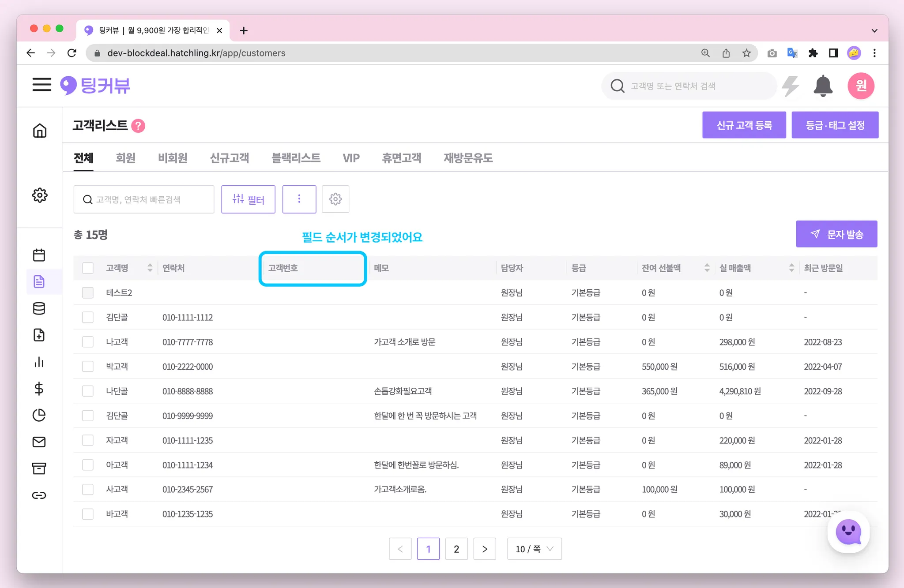This screenshot has height=588, width=904.
Task: Open the chatbot ghost icon
Action: point(848,532)
